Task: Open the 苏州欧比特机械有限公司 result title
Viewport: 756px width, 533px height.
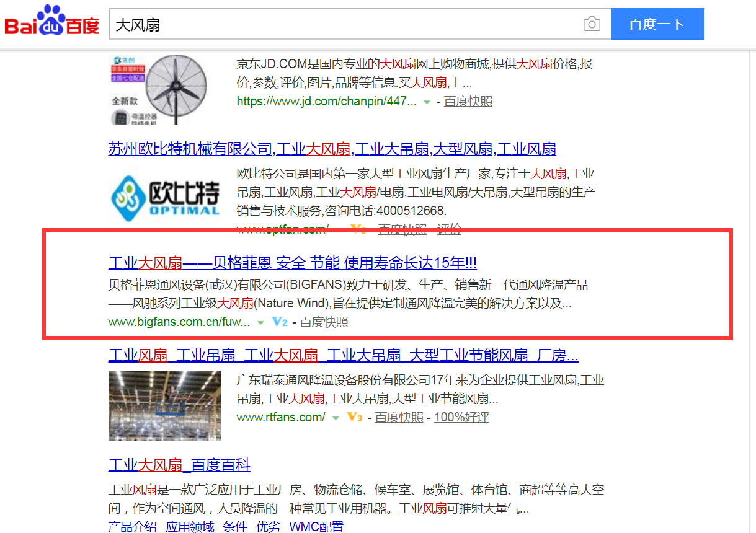Action: [x=332, y=149]
